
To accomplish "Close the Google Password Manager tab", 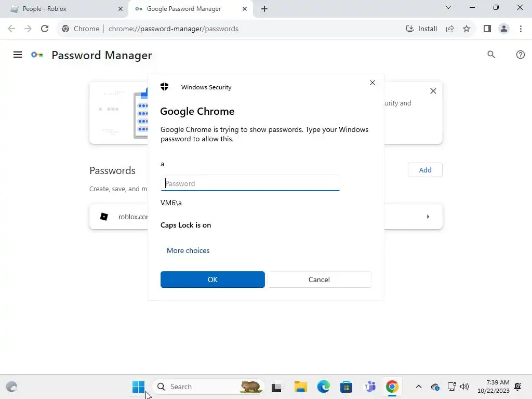I will click(x=245, y=9).
